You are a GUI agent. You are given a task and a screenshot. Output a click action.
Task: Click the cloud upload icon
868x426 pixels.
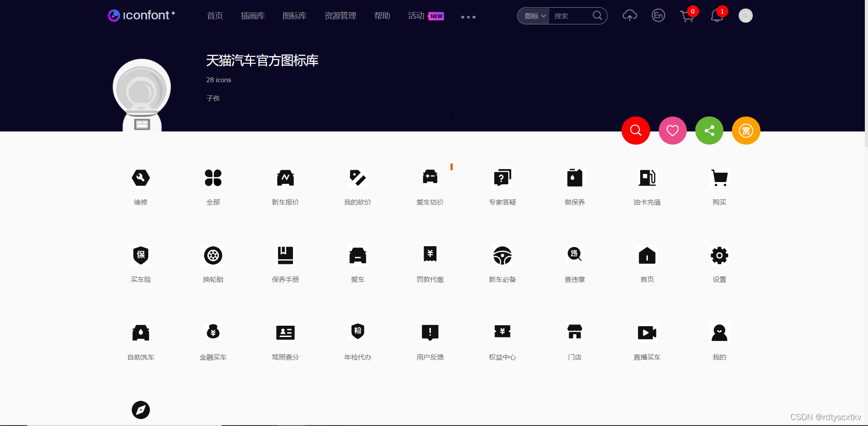[630, 16]
